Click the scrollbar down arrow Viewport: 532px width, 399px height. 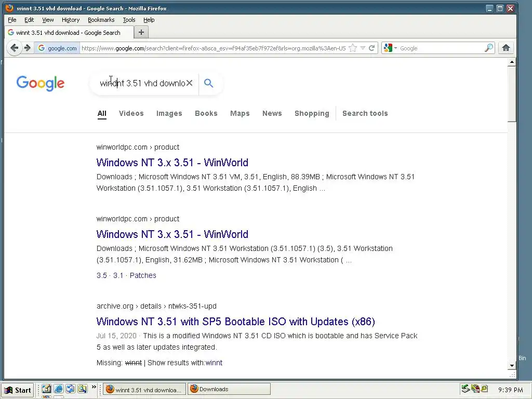[512, 366]
